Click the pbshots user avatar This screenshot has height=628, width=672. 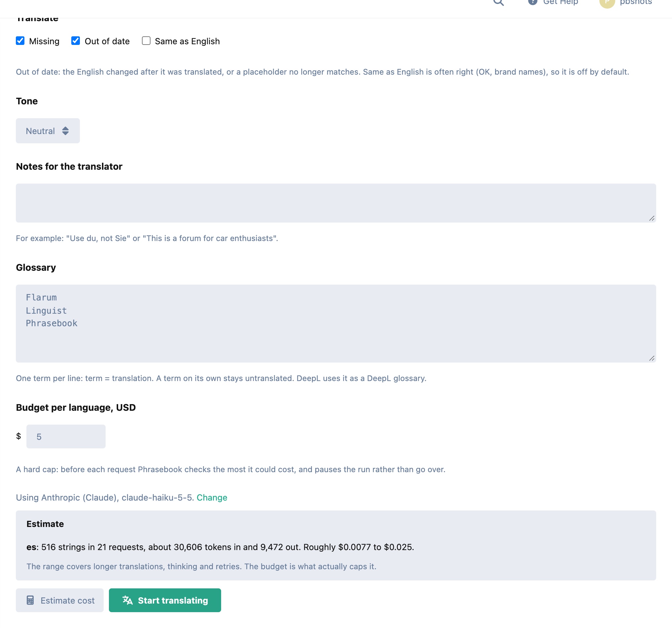(607, 3)
